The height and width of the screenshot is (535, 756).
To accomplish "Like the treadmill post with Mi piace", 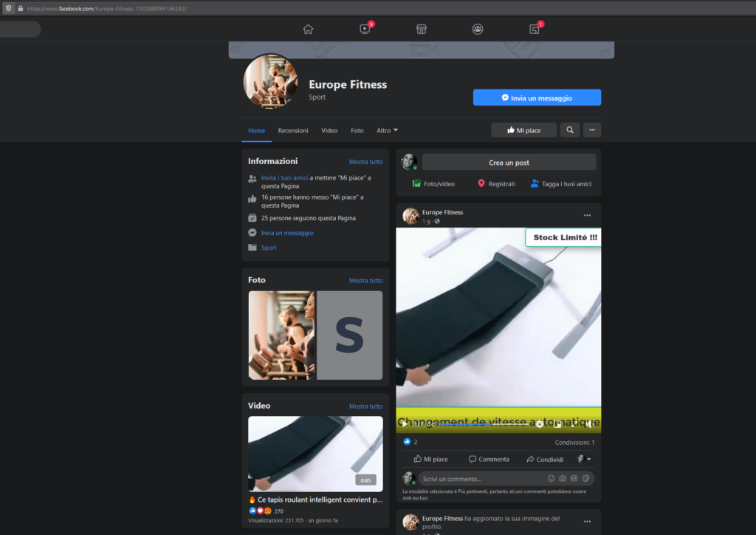I will (430, 460).
